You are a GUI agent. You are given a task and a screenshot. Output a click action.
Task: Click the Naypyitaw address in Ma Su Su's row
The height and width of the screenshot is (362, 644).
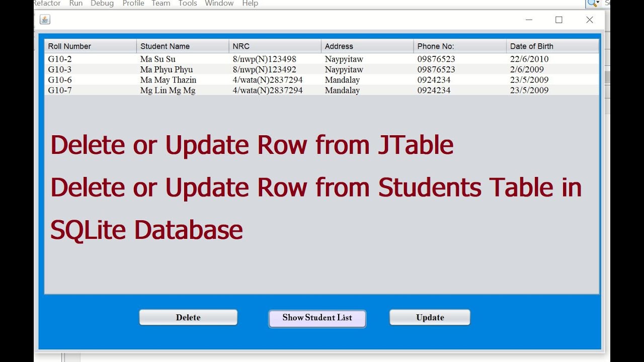tap(367, 59)
